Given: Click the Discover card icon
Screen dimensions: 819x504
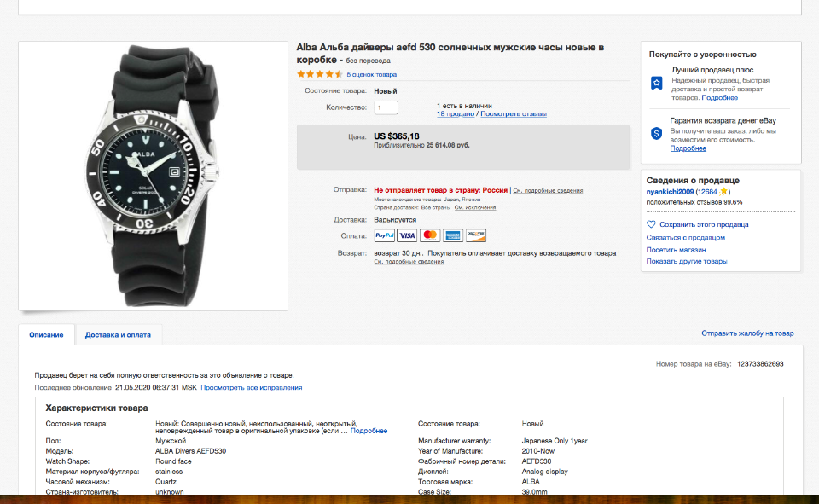Looking at the screenshot, I should [476, 235].
